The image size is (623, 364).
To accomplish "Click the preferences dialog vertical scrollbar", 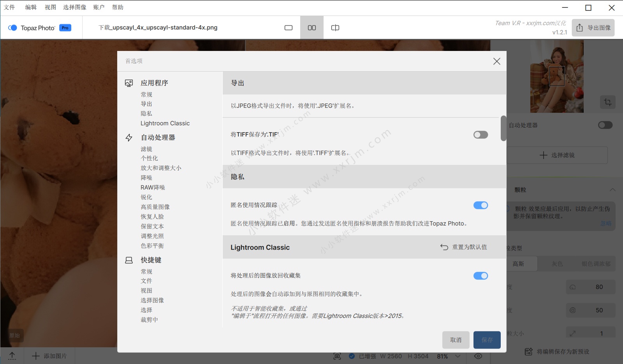I will [x=503, y=128].
